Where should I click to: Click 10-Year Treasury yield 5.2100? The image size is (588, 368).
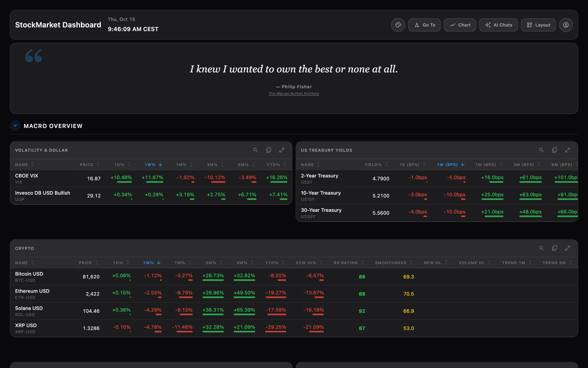(x=381, y=196)
